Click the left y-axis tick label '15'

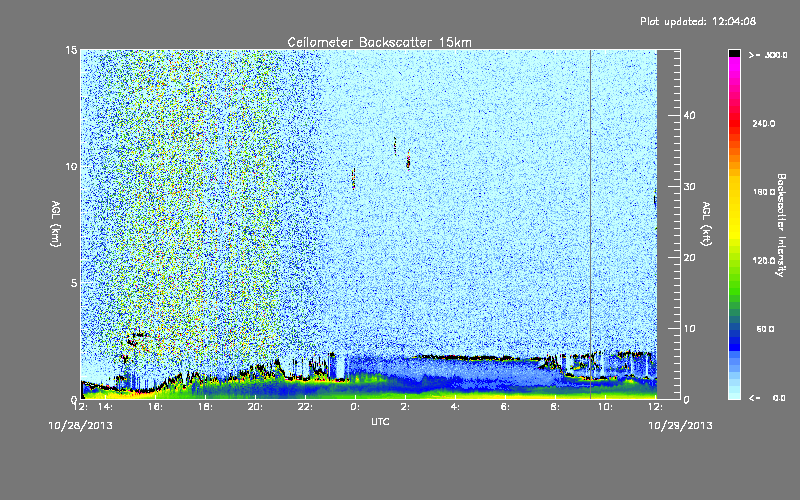[71, 50]
